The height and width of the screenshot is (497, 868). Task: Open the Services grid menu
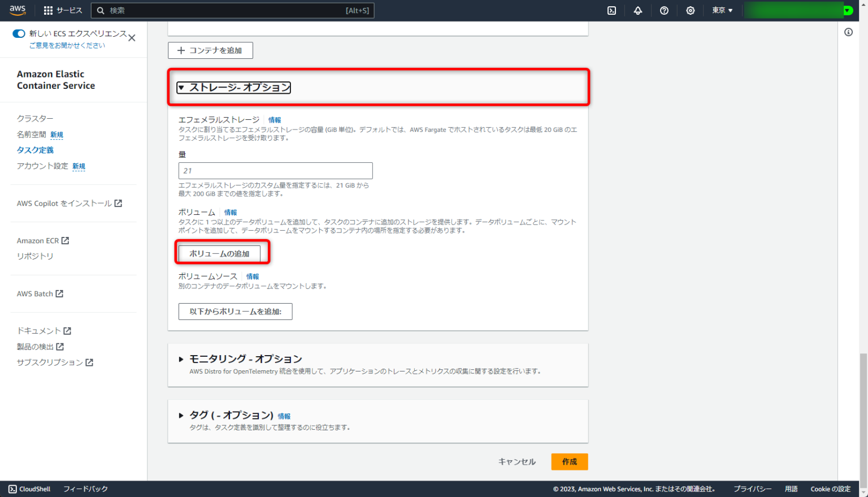coord(47,10)
